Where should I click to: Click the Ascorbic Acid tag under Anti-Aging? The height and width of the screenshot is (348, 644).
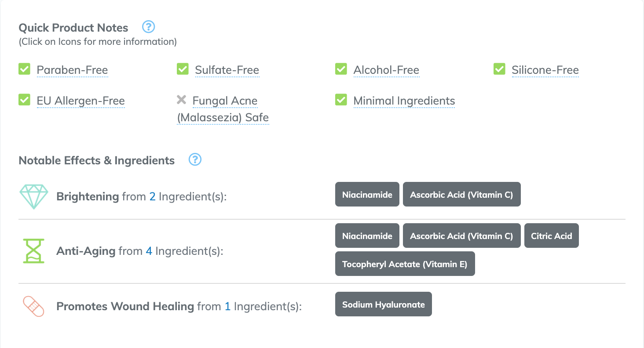pyautogui.click(x=461, y=236)
